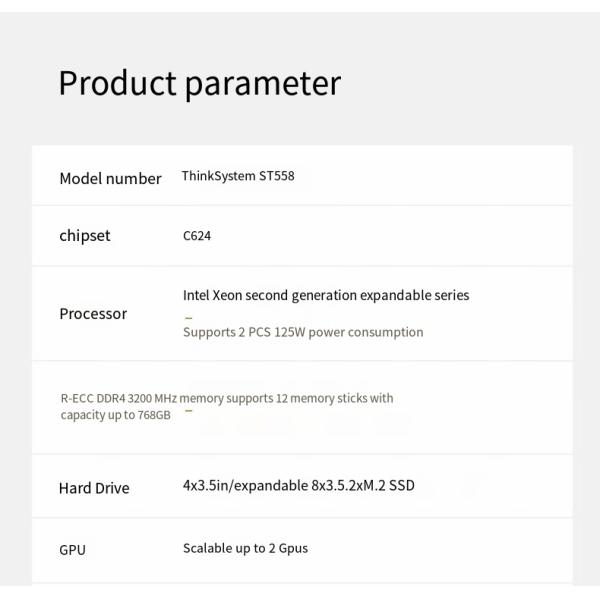
Task: Select the Supports 2 PCS 125W text
Action: 302,332
